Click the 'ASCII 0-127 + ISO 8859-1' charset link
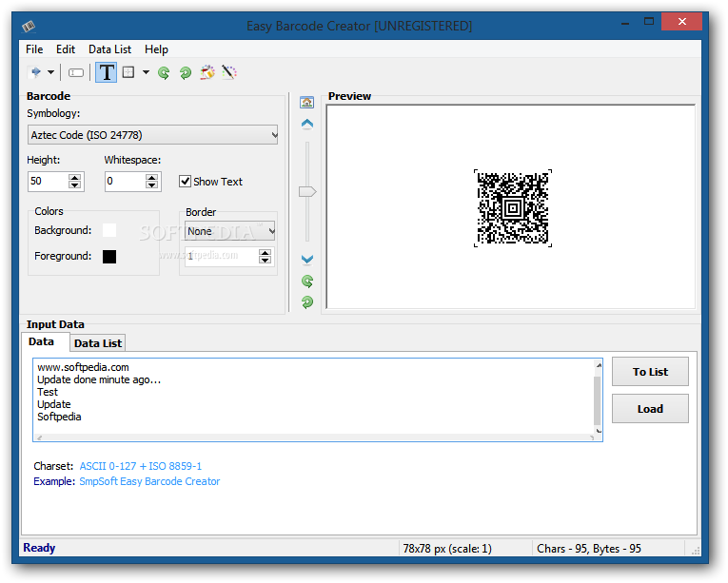This screenshot has height=583, width=728. tap(141, 466)
